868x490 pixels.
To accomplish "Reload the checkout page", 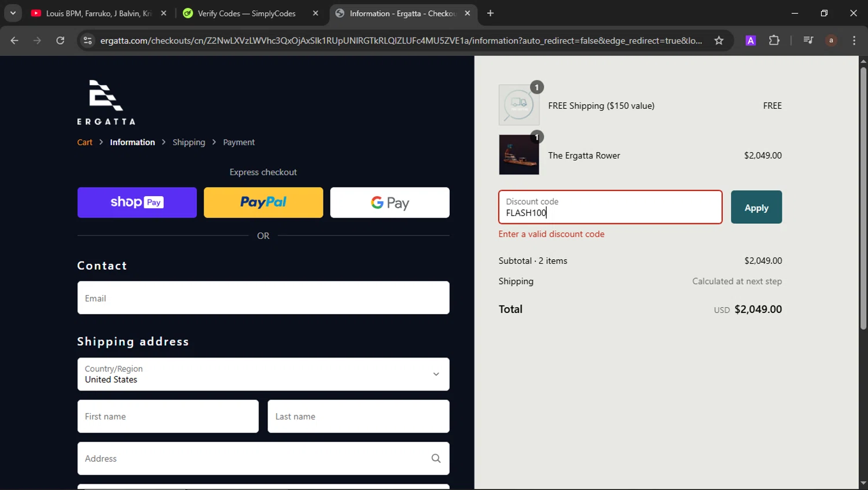I will coord(60,40).
